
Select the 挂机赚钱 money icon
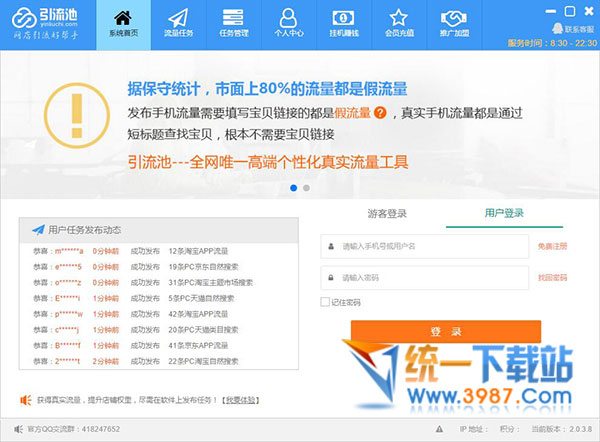(x=344, y=18)
